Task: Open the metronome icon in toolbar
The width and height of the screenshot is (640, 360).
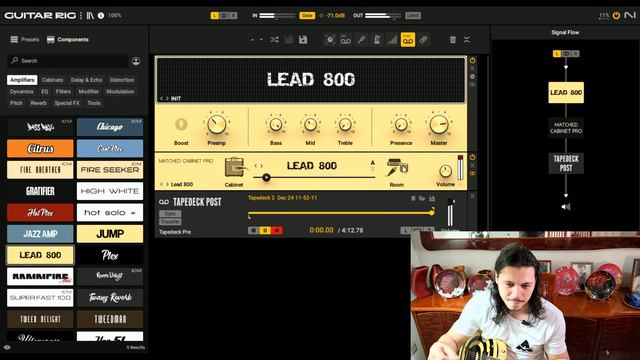Action: pos(377,40)
